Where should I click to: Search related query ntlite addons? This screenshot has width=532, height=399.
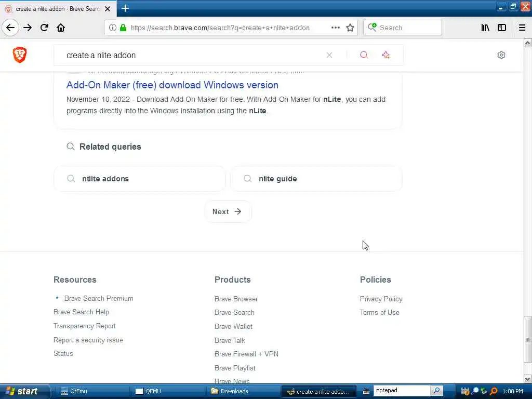[139, 179]
